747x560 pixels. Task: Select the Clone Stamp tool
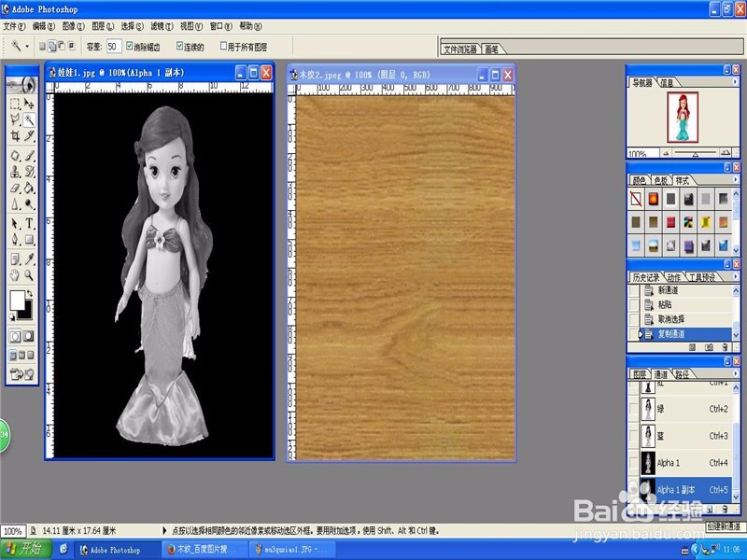coord(15,172)
